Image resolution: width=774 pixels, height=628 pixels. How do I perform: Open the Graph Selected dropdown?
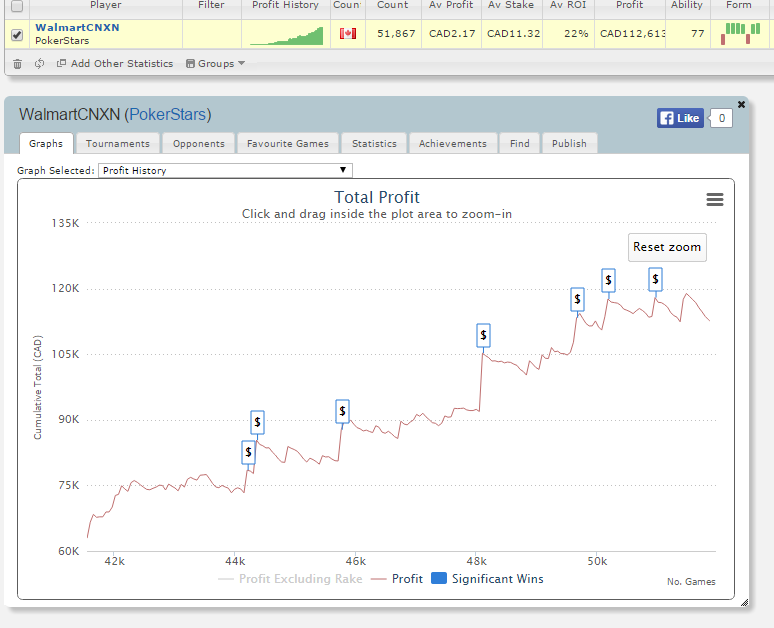click(x=225, y=170)
